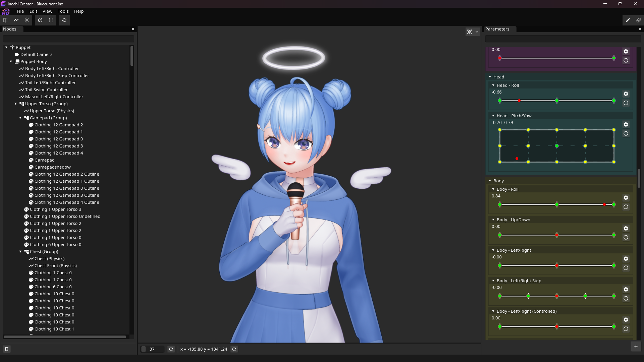Click the refresh toolbar button

[x=64, y=20]
